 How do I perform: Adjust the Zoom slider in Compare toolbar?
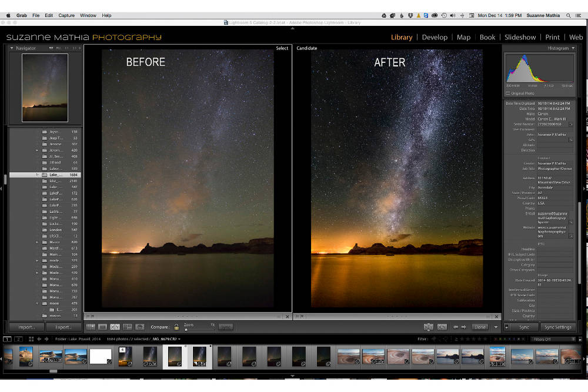(x=187, y=329)
